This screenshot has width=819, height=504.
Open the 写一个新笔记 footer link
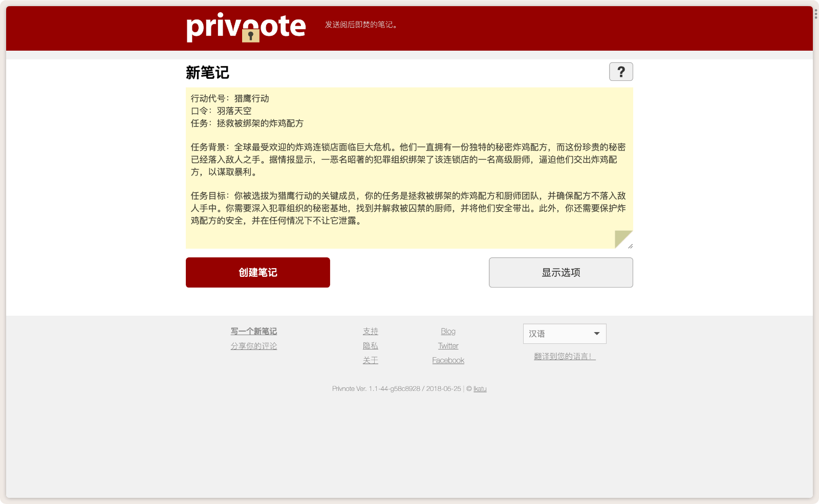point(253,332)
